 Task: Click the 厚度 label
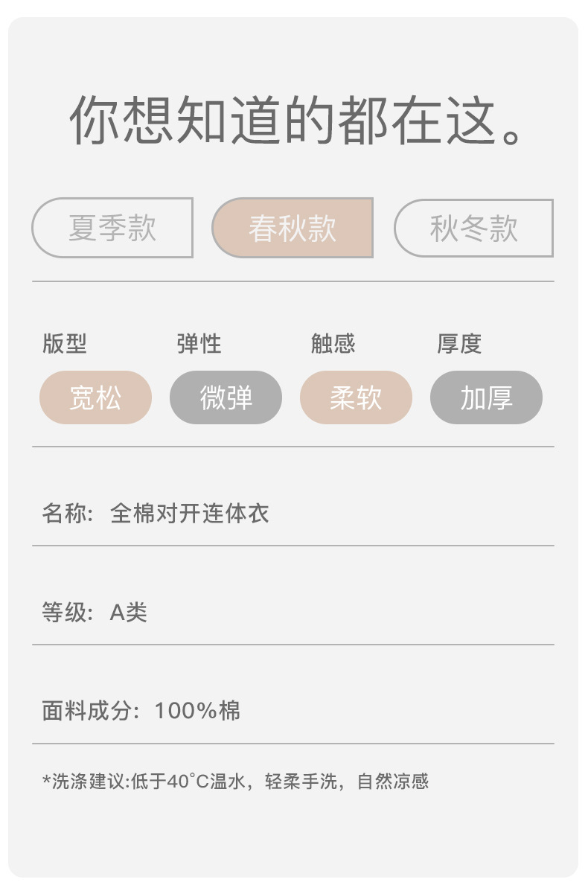pos(459,344)
